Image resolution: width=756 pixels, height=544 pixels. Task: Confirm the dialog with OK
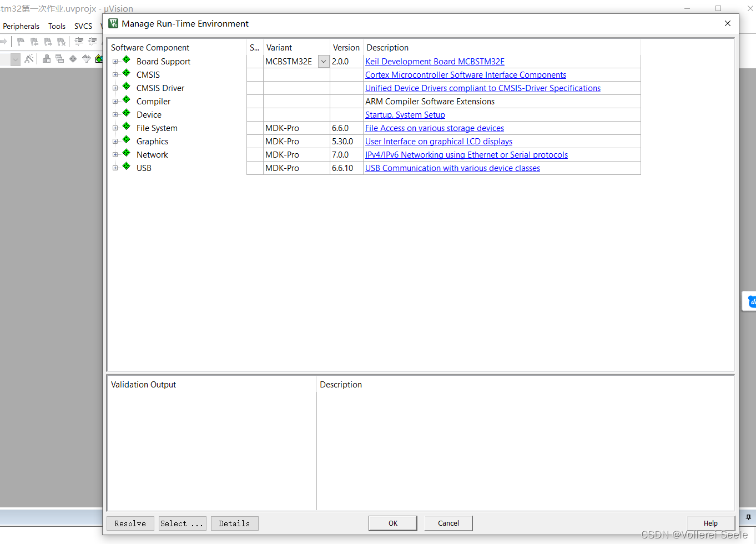coord(393,523)
